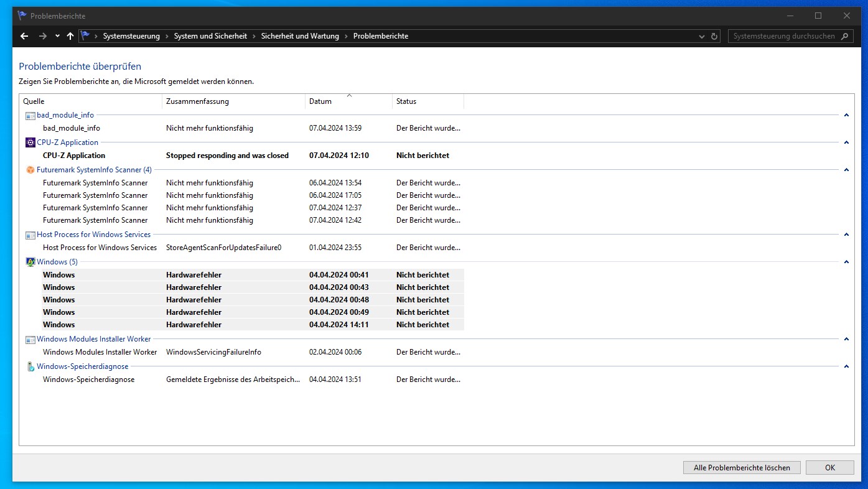Open the recent locations dropdown arrow

(x=57, y=36)
